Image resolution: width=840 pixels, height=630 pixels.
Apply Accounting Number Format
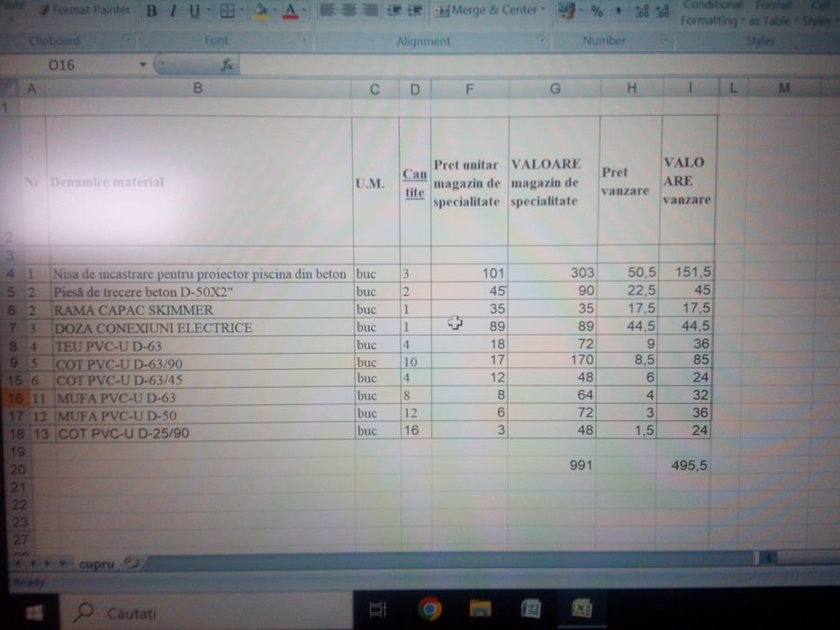point(565,10)
